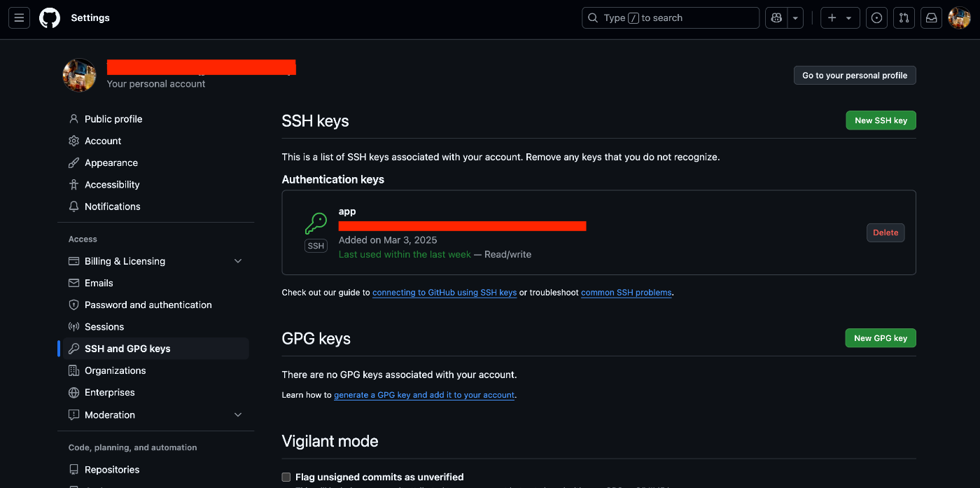Open the GitHub homepage via the logo
This screenshot has height=488, width=980.
49,18
